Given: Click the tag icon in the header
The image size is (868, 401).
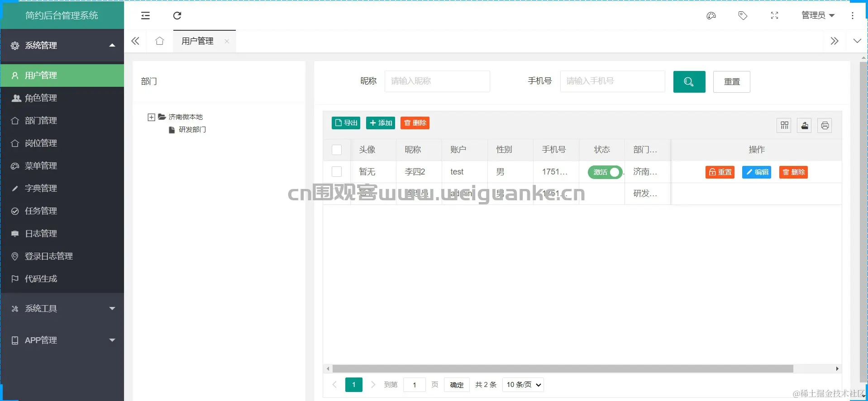Looking at the screenshot, I should pyautogui.click(x=743, y=16).
